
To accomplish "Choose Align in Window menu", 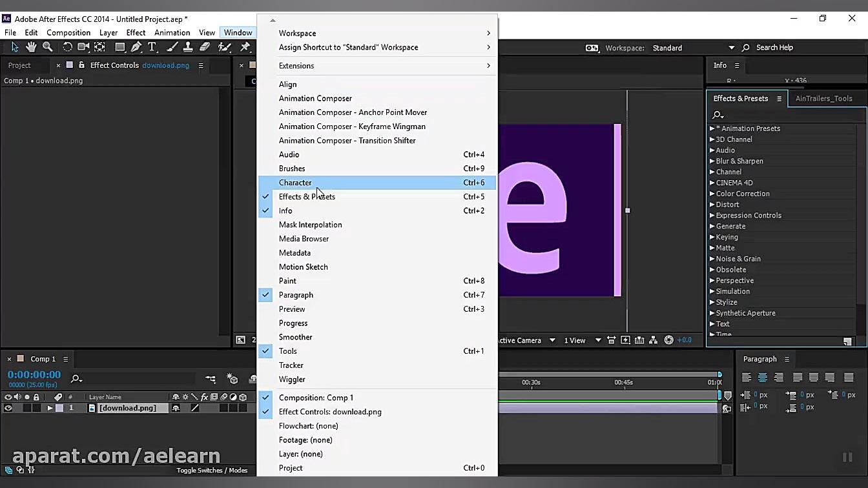I will [377, 85].
